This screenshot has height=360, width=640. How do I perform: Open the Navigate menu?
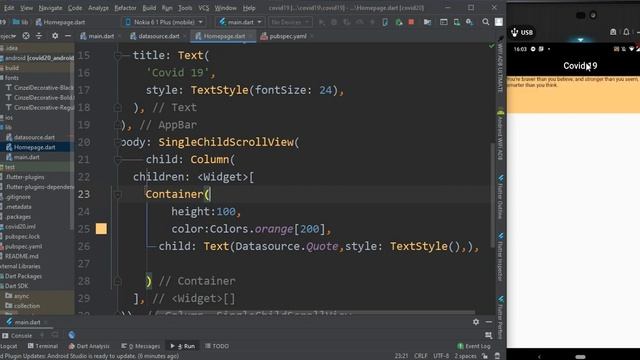(50, 8)
